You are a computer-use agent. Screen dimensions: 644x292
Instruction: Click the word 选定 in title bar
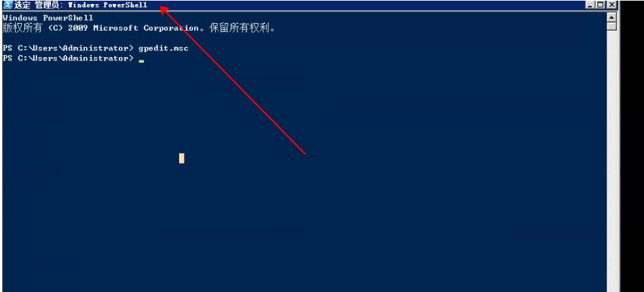[x=22, y=5]
